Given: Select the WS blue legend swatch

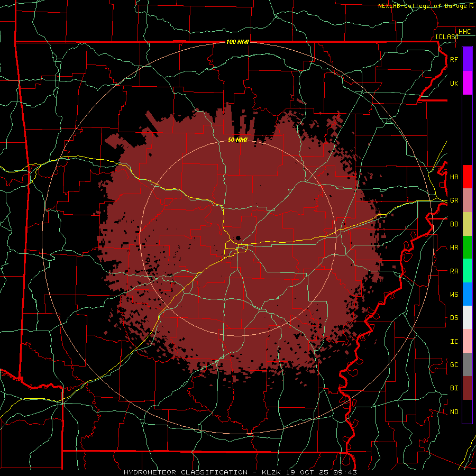Looking at the screenshot, I should (467, 294).
